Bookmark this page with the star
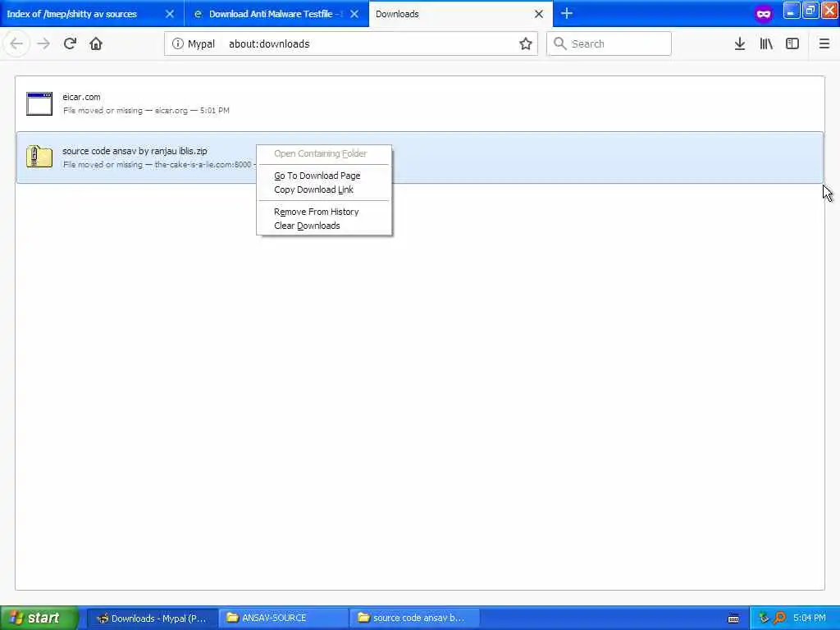840x630 pixels. 526,44
